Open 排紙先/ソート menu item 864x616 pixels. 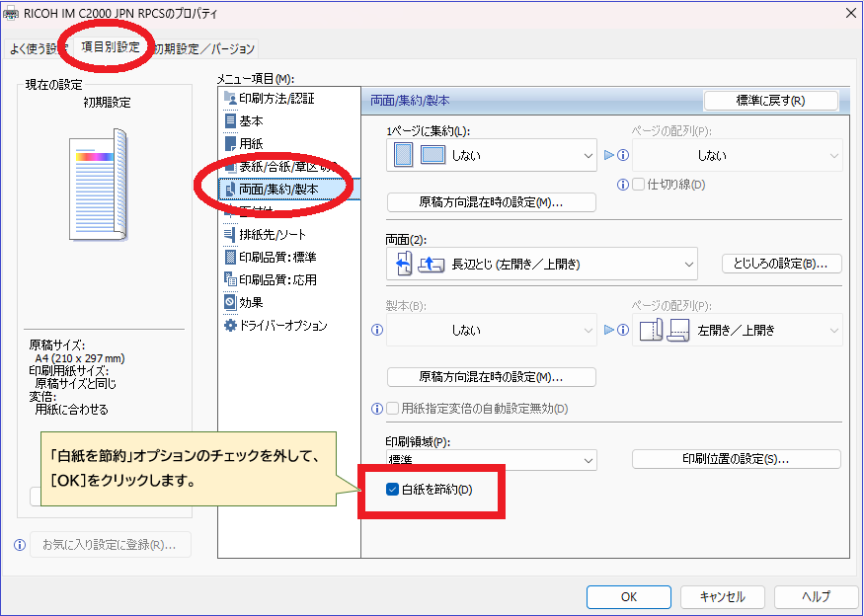pyautogui.click(x=270, y=234)
